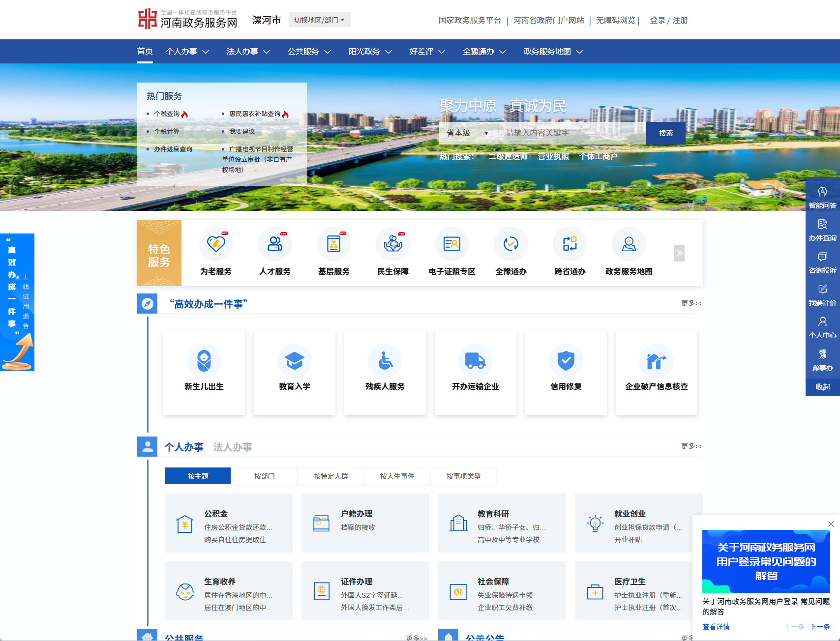Screen dimensions: 840x641
Task: Expand the 公共服务 nav menu
Action: tap(309, 51)
